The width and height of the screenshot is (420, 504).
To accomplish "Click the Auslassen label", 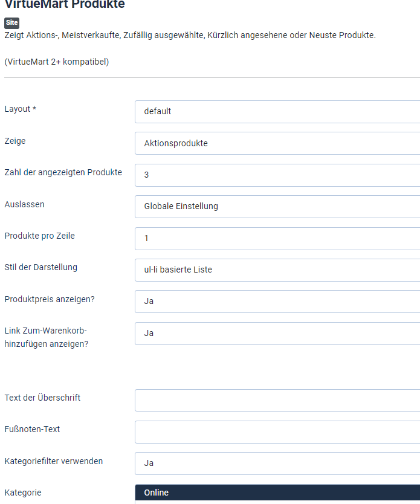I will [x=24, y=204].
